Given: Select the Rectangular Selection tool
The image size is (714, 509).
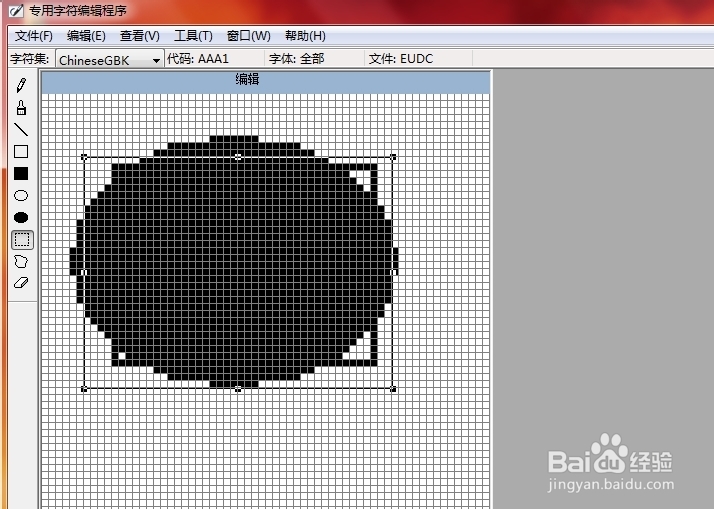Looking at the screenshot, I should coord(22,239).
